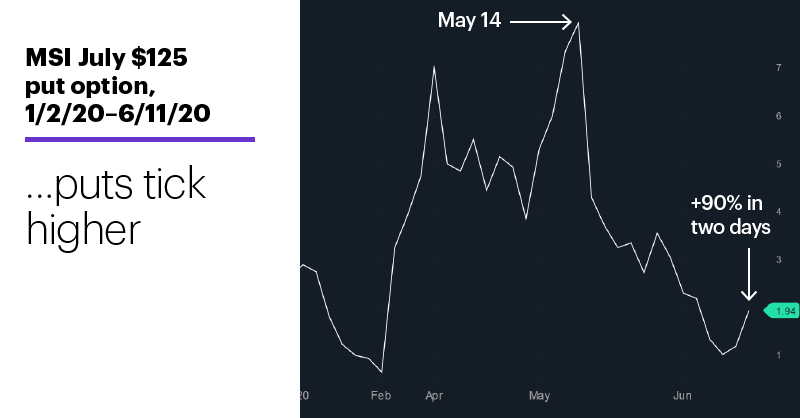800x418 pixels.
Task: Select the +90% in two days annotation
Action: pyautogui.click(x=730, y=215)
